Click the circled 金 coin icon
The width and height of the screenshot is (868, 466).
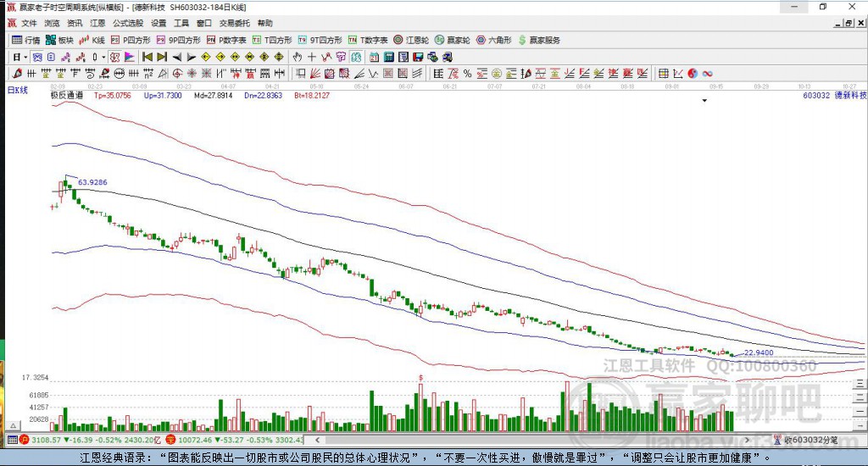(497, 73)
